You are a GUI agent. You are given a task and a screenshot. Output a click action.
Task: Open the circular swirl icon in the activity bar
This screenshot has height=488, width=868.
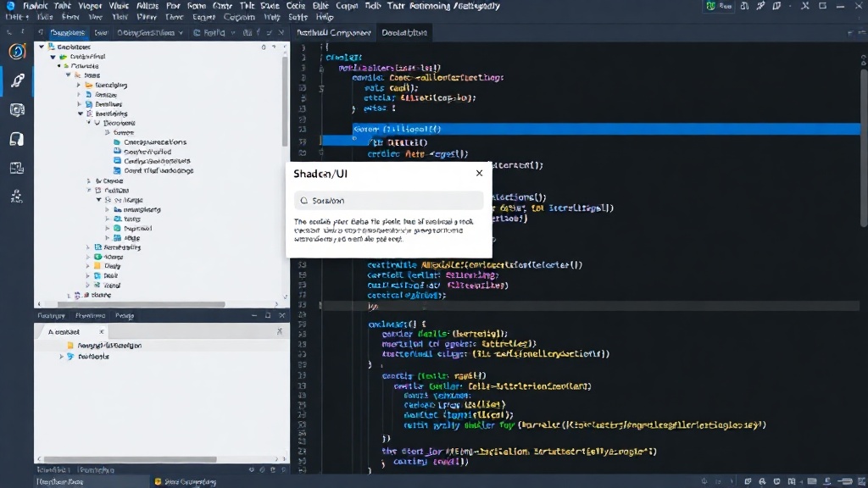click(17, 52)
